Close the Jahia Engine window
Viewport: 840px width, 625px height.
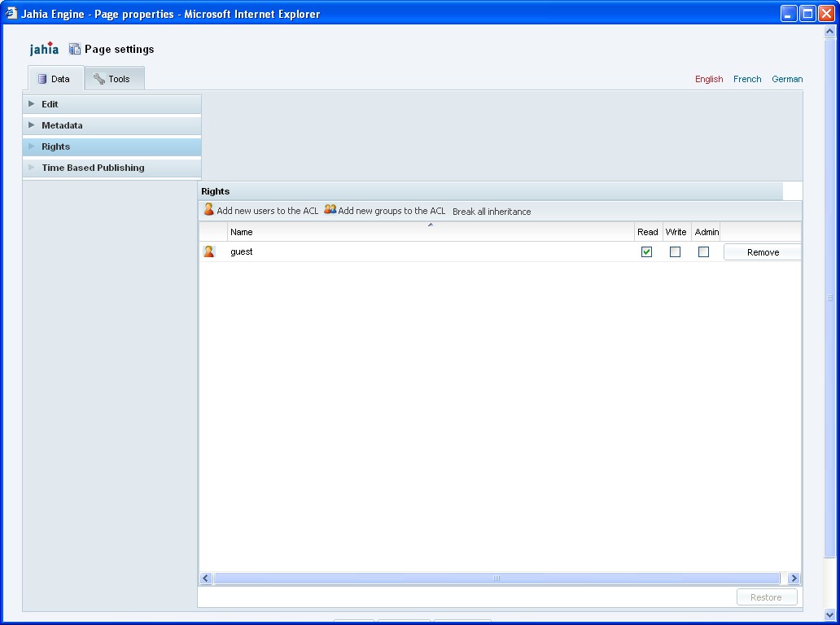point(826,13)
